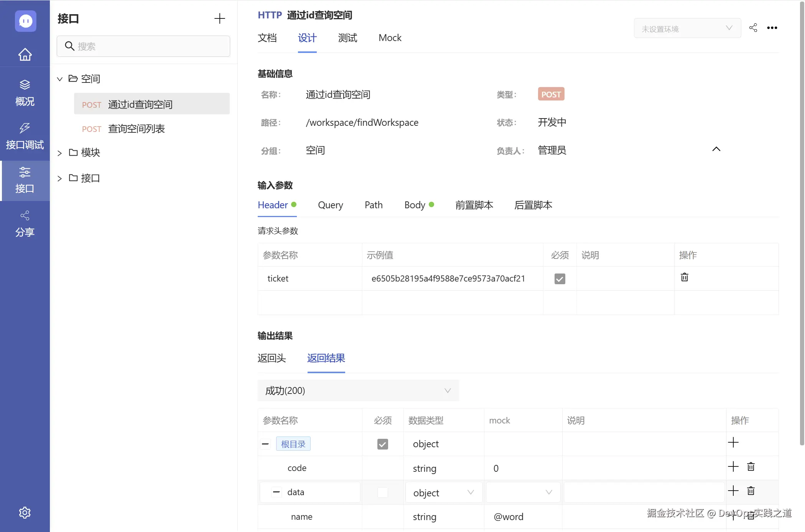Viewport: 805px width, 532px height.
Task: Open the more options ellipsis menu
Action: tap(772, 28)
